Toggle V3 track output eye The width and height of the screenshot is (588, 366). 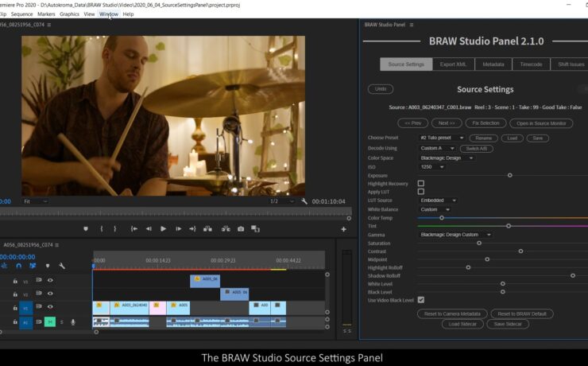point(50,280)
